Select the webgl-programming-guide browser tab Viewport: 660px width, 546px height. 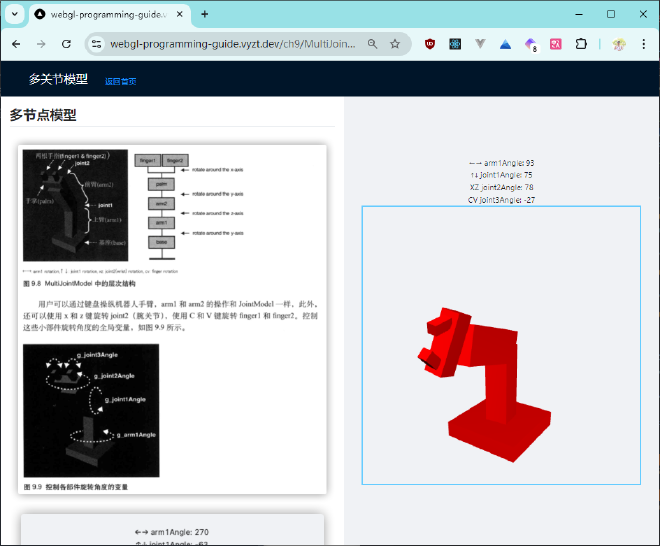pyautogui.click(x=109, y=14)
